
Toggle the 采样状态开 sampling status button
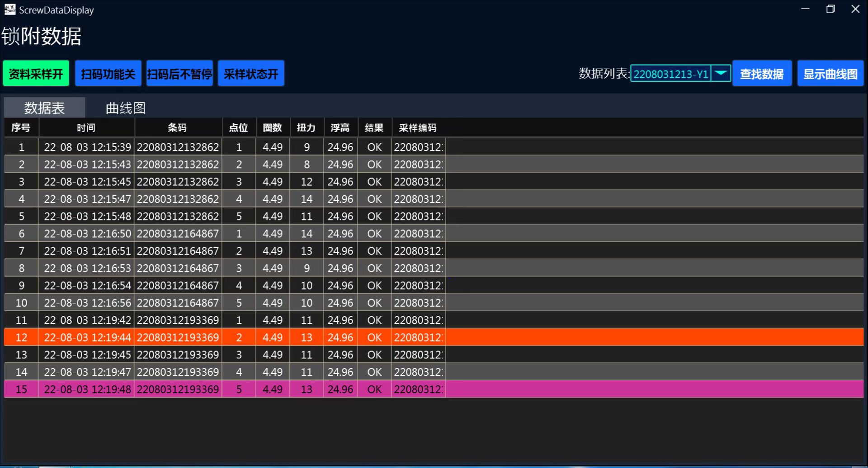point(251,74)
